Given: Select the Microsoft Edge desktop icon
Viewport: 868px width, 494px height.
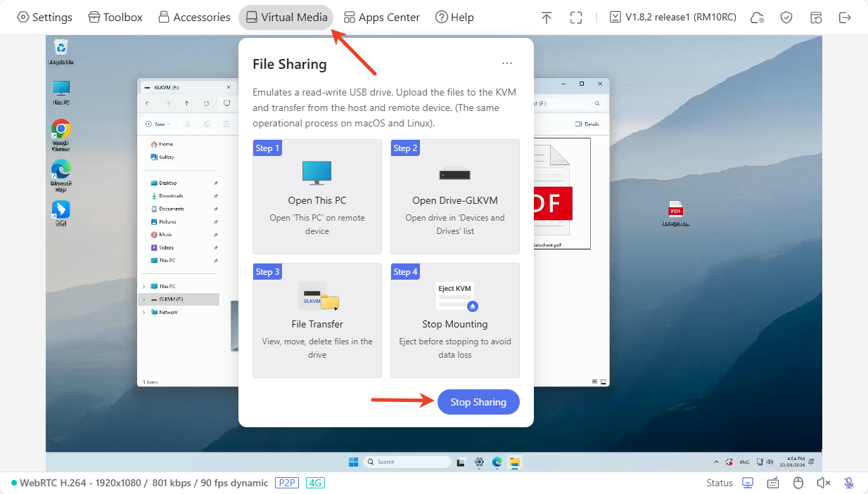Looking at the screenshot, I should pos(61,175).
